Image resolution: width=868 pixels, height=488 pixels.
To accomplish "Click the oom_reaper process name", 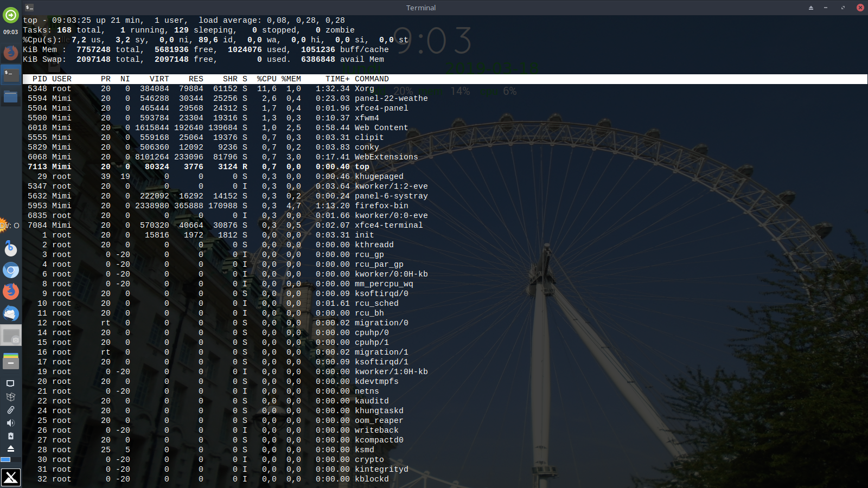I will point(379,421).
